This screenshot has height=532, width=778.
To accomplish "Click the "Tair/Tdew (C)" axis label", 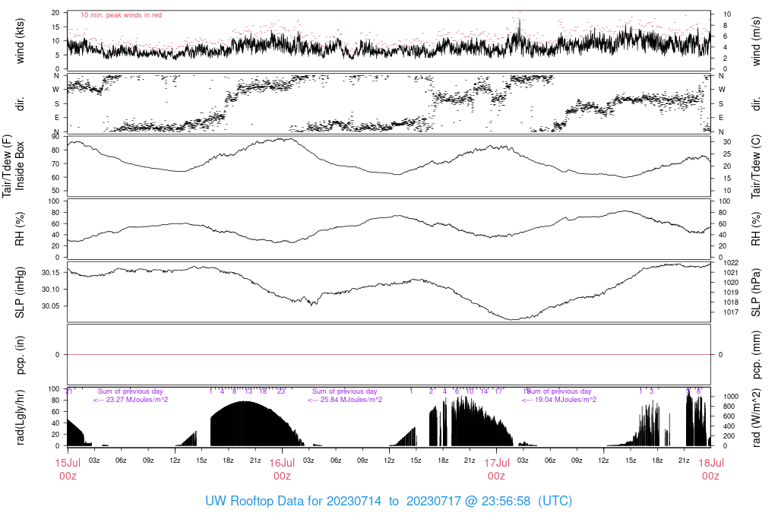I will click(x=756, y=166).
